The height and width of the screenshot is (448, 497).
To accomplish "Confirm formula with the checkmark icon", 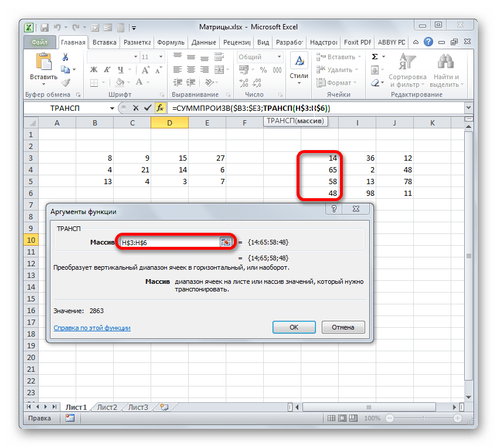I will tap(147, 108).
